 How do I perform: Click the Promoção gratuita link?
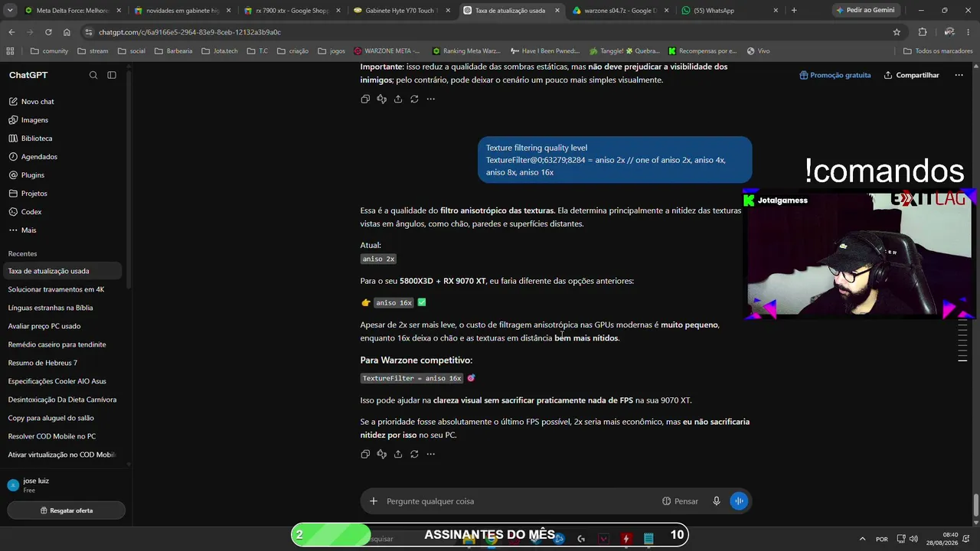point(835,75)
